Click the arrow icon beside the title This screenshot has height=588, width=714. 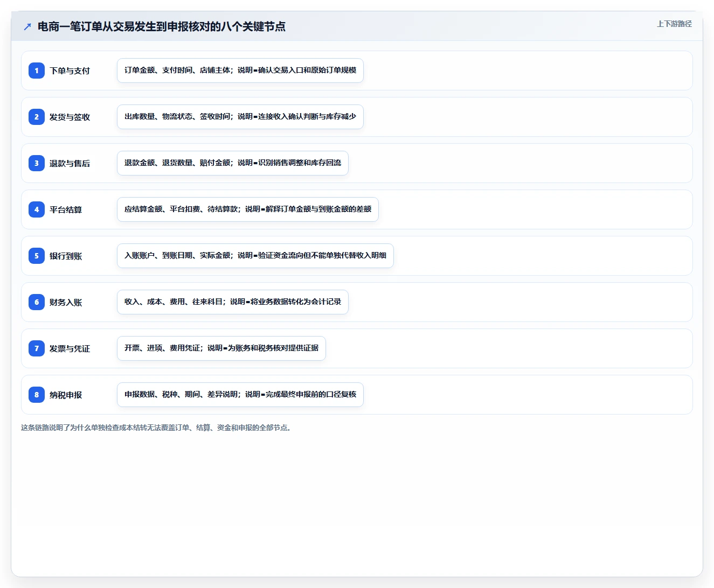[27, 26]
